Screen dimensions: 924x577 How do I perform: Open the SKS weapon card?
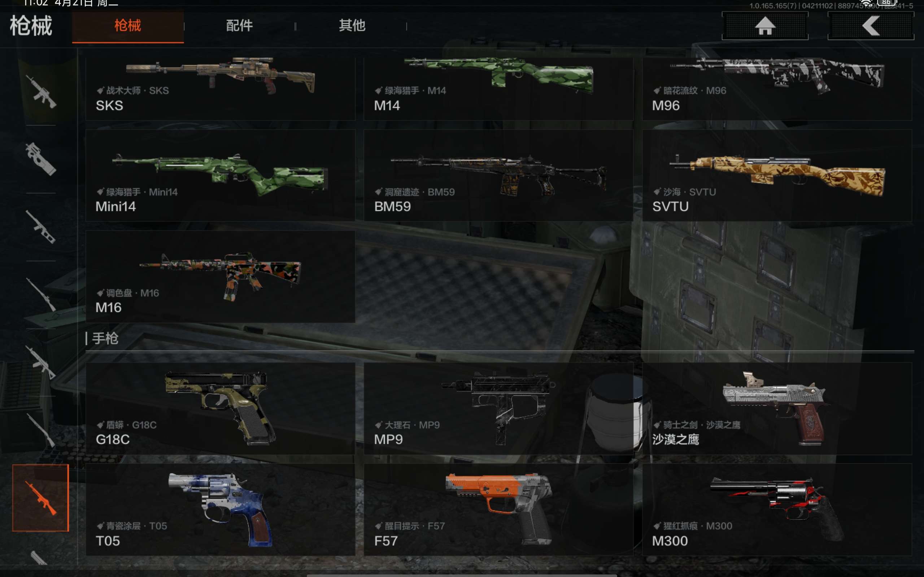click(220, 89)
